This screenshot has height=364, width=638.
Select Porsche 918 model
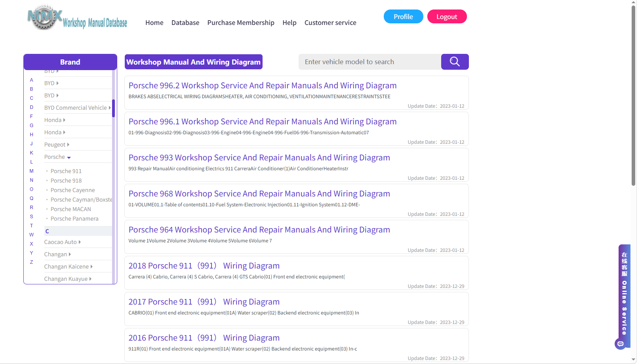66,181
